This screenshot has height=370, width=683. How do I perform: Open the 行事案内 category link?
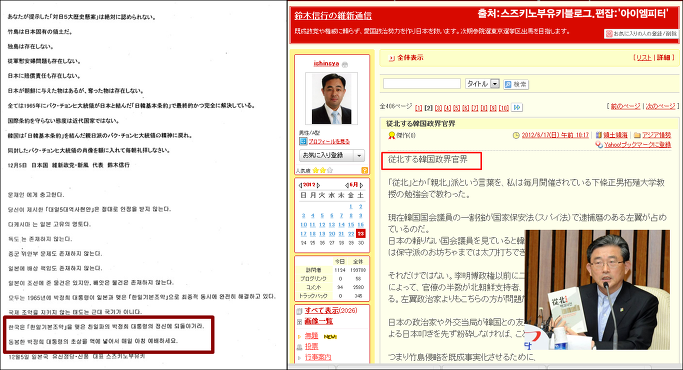coord(318,357)
